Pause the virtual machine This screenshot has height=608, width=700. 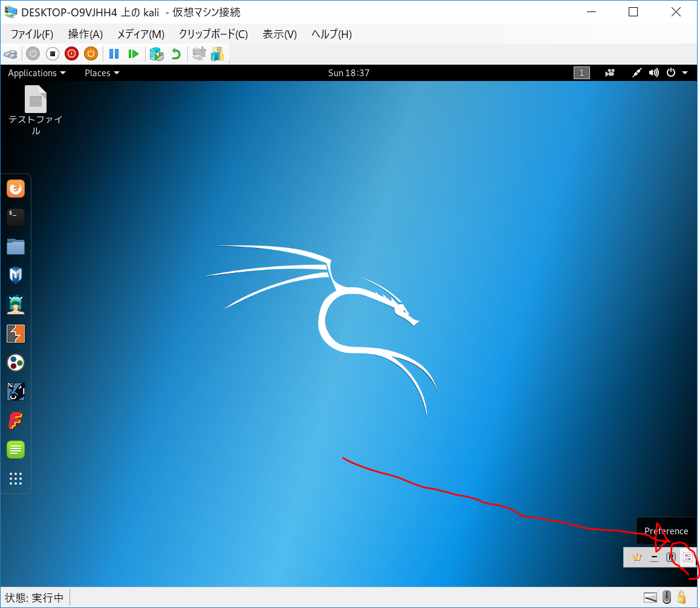(114, 54)
